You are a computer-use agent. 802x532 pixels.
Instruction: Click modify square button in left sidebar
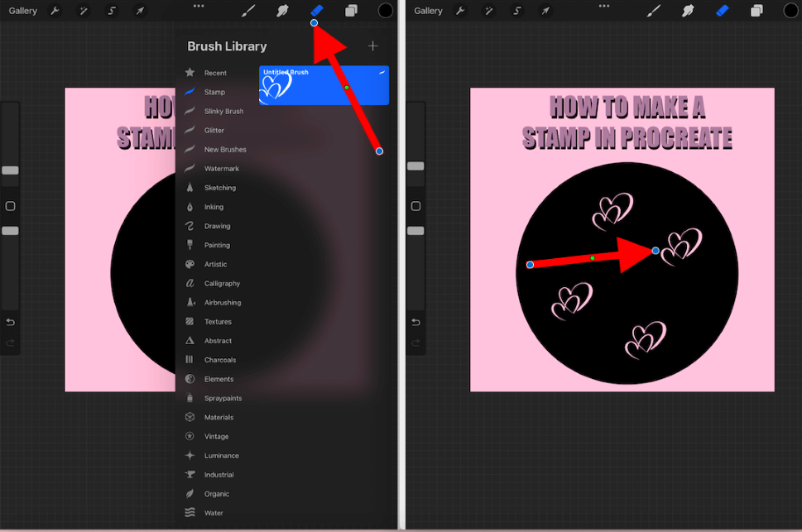pyautogui.click(x=10, y=206)
